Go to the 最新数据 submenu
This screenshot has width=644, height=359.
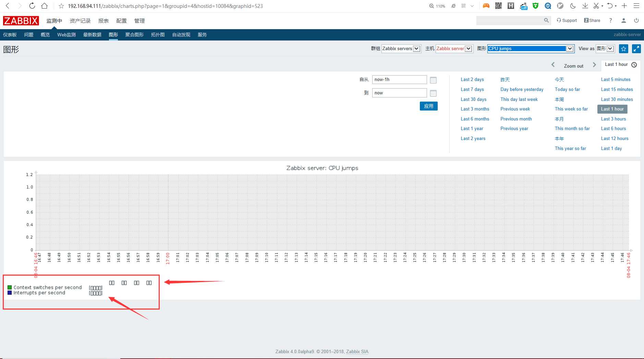tap(92, 35)
